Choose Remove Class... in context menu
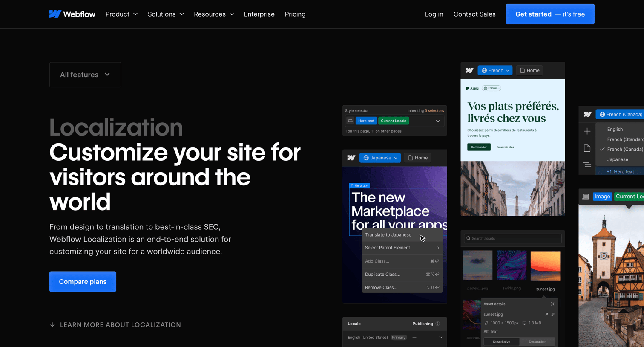The width and height of the screenshot is (644, 347). tap(402, 287)
